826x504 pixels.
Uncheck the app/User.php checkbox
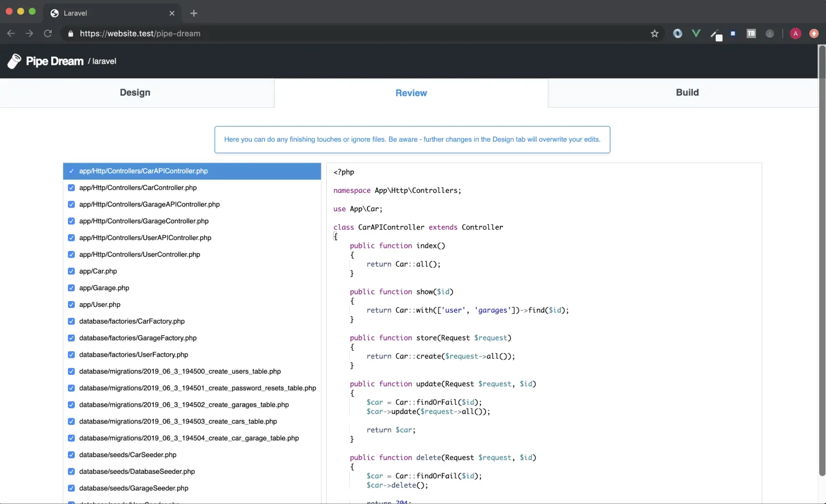coord(72,305)
